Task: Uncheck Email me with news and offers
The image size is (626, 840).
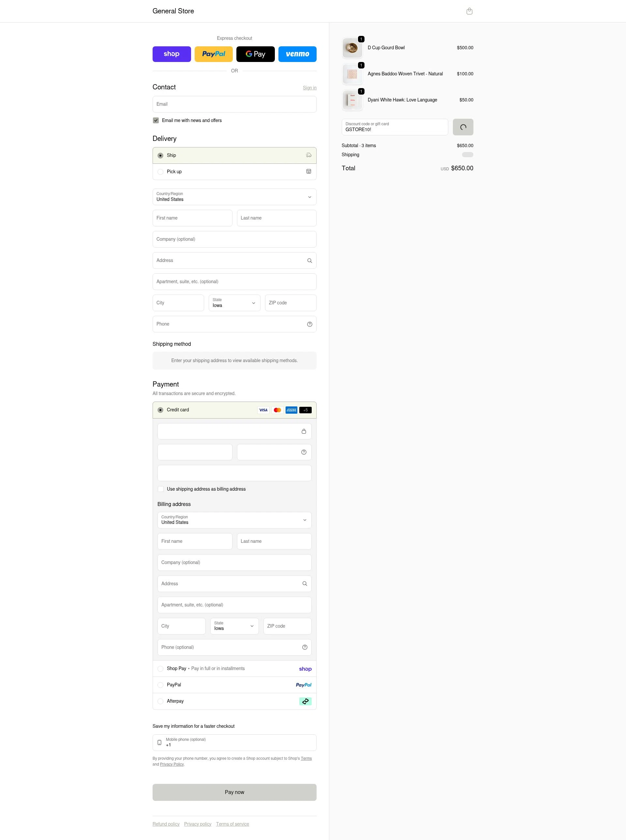Action: (156, 120)
